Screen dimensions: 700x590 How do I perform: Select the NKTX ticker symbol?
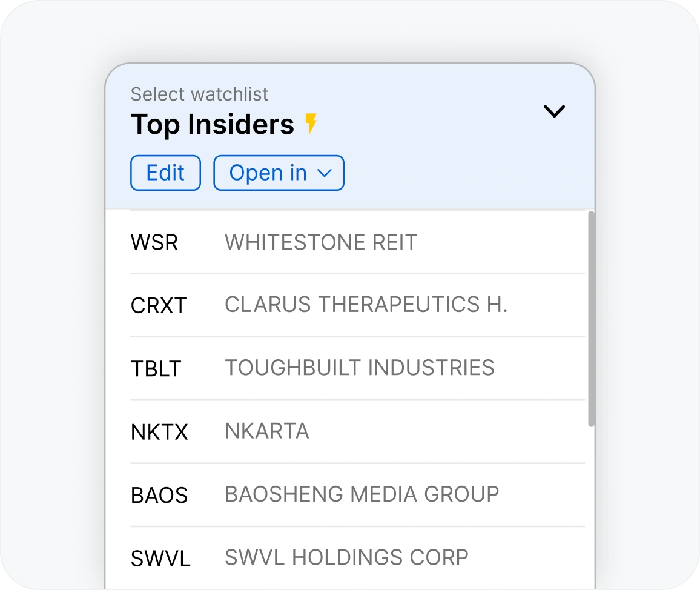point(159,433)
